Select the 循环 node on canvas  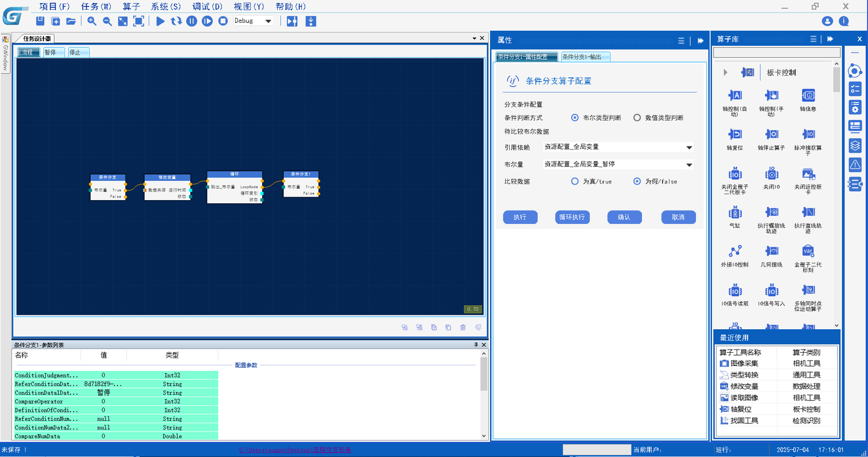point(234,187)
